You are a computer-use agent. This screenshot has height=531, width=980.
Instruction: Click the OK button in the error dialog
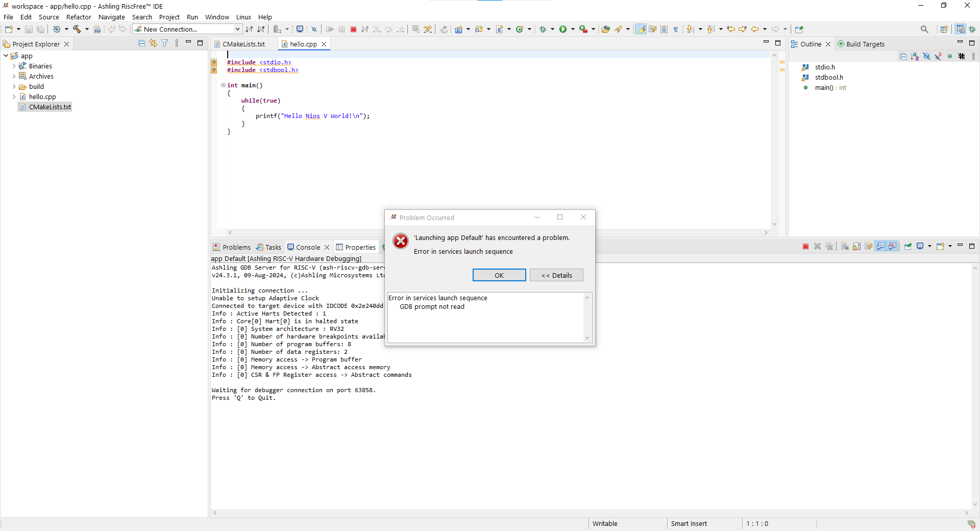[499, 275]
